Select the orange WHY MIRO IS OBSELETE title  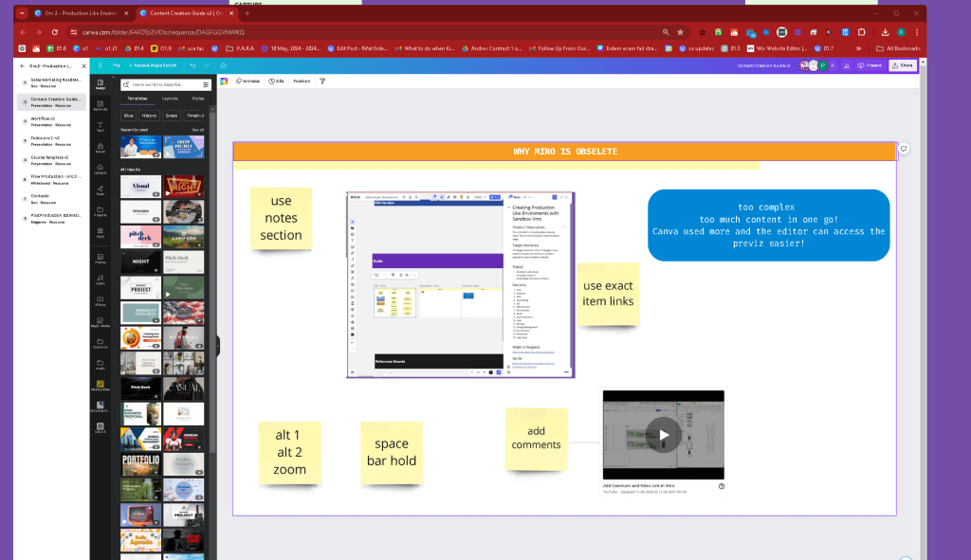point(565,152)
